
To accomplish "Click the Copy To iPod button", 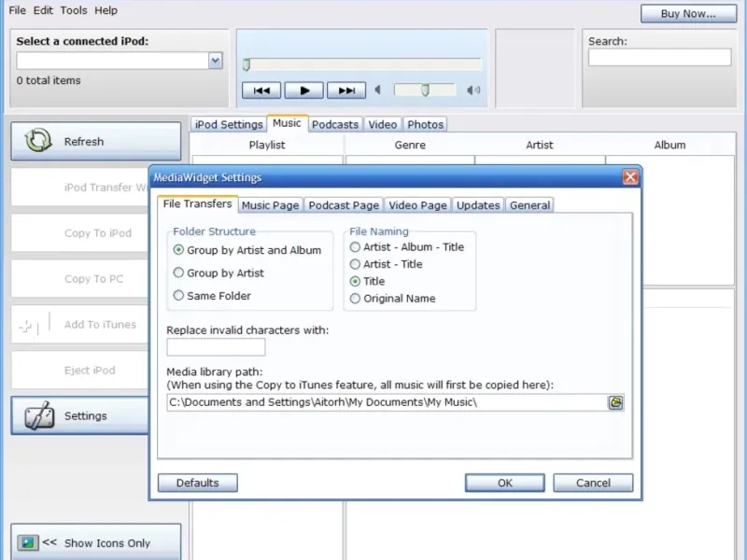I will coord(80,232).
